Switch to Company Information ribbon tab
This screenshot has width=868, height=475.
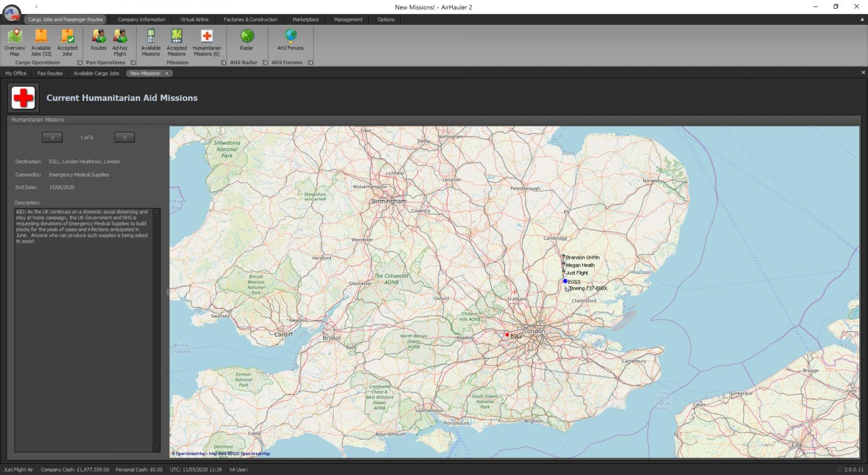pos(142,20)
